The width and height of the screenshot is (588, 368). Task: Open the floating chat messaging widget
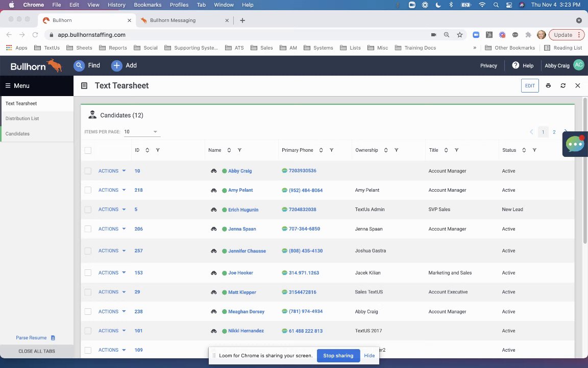point(575,144)
